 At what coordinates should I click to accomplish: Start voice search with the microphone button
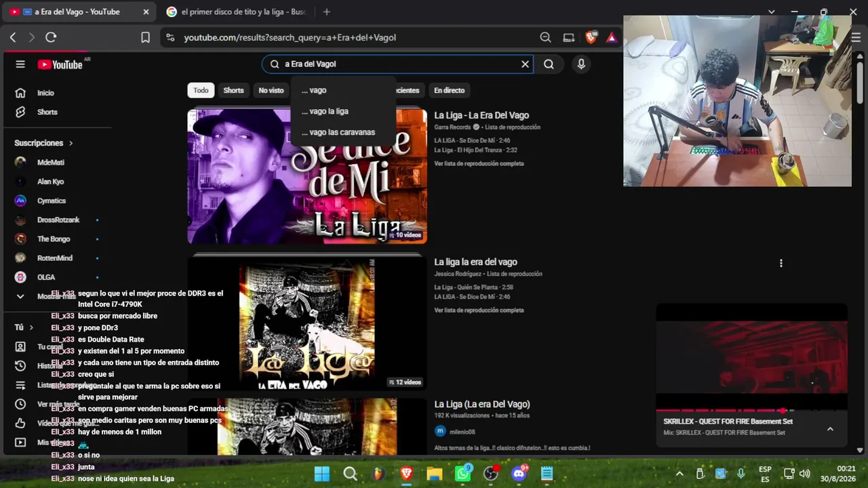point(580,64)
